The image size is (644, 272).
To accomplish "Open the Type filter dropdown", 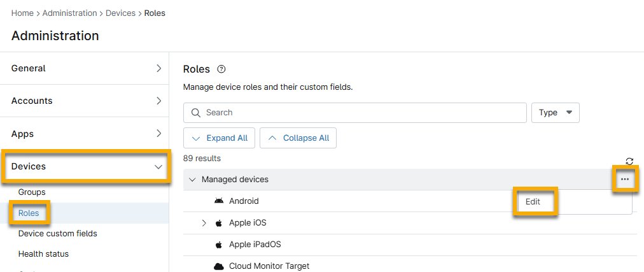I will click(x=555, y=113).
